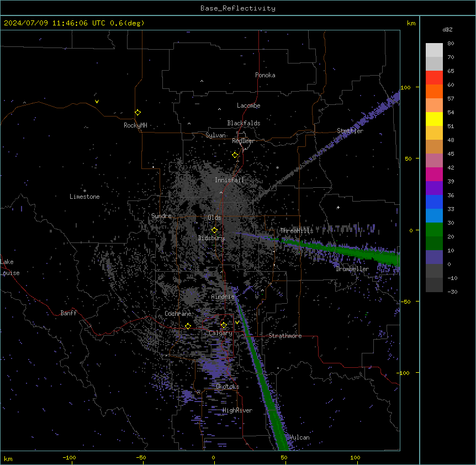This screenshot has height=465, width=476.
Task: Click the Base_Reflectivity title
Action: click(238, 8)
